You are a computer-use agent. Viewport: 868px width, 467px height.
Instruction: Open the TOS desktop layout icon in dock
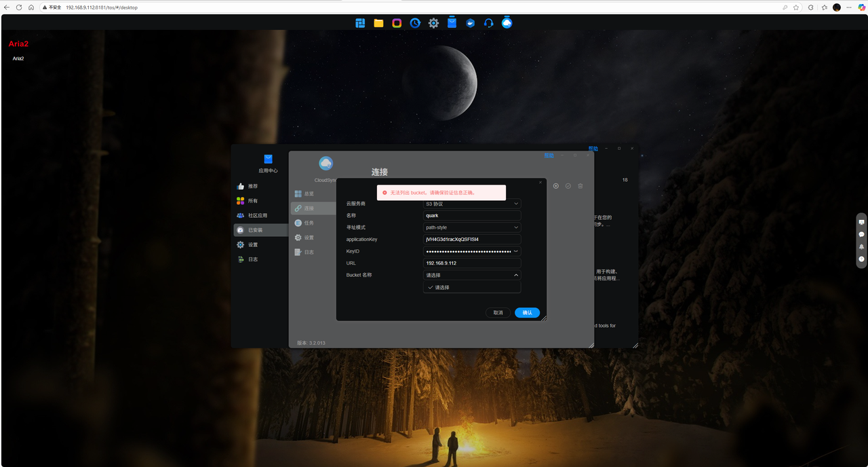click(x=360, y=23)
